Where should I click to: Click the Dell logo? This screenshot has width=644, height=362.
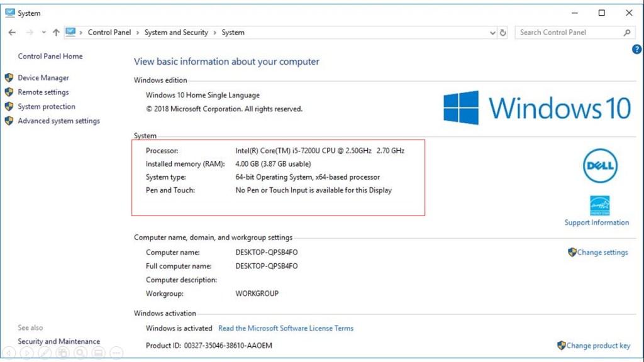599,167
